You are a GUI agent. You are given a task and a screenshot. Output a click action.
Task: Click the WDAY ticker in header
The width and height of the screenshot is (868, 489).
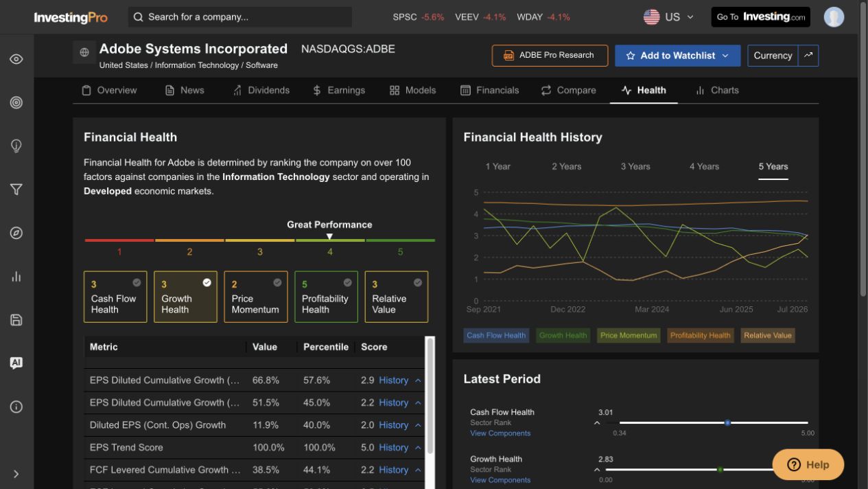[x=543, y=17]
